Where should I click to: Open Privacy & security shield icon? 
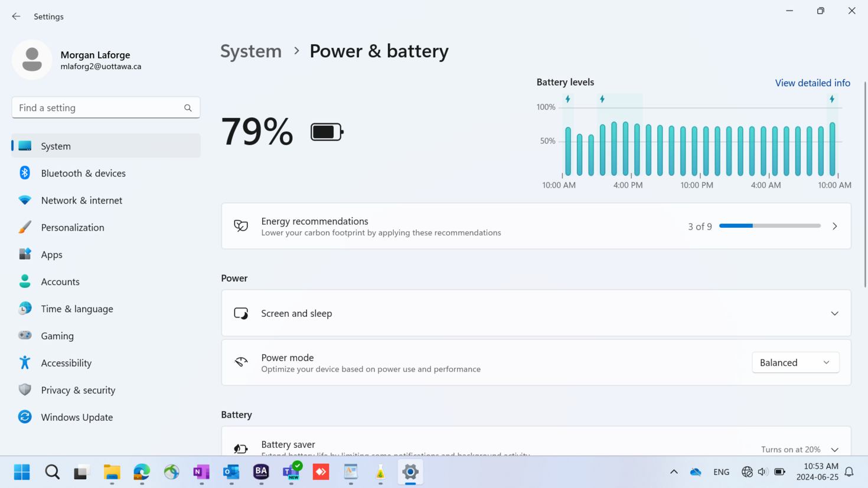[25, 390]
